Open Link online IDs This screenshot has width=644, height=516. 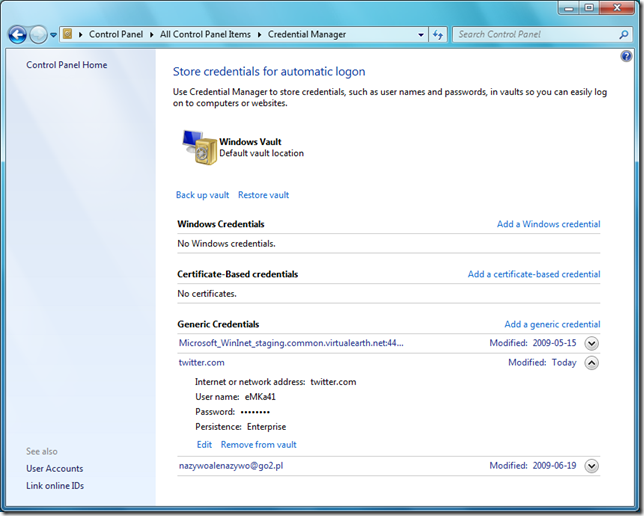(x=55, y=486)
